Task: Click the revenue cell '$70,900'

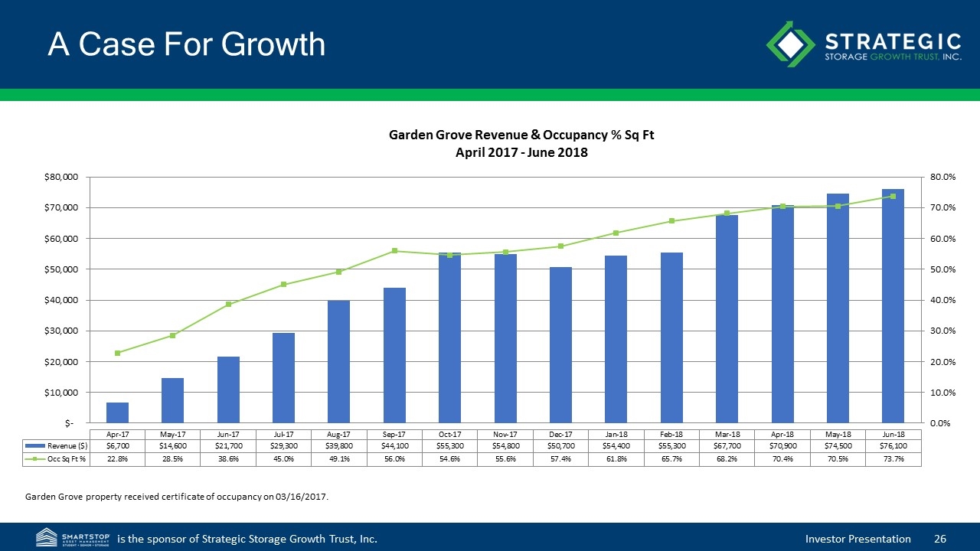Action: click(x=782, y=445)
